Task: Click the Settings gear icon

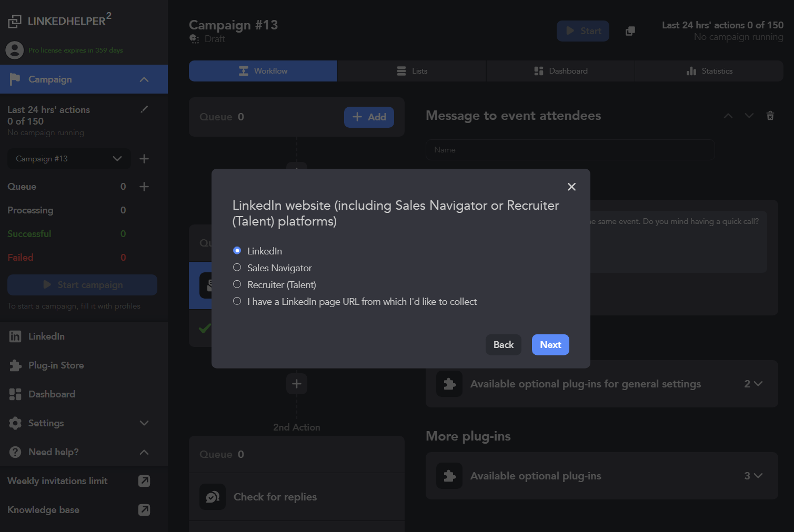Action: pyautogui.click(x=15, y=423)
